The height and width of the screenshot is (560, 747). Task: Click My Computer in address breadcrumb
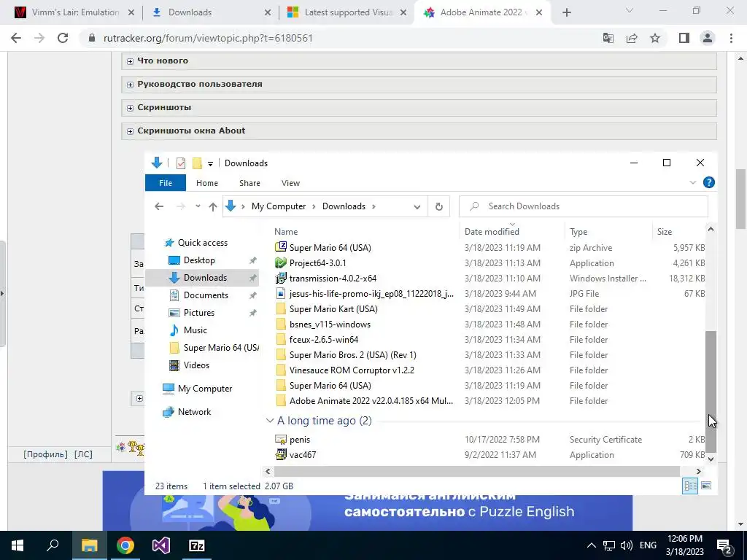(279, 206)
